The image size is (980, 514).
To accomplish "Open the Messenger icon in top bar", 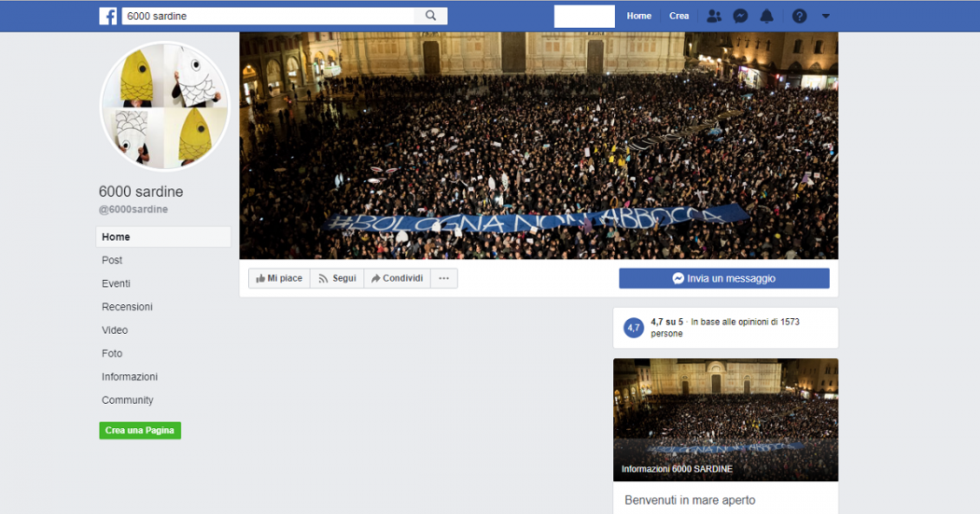I will point(740,16).
